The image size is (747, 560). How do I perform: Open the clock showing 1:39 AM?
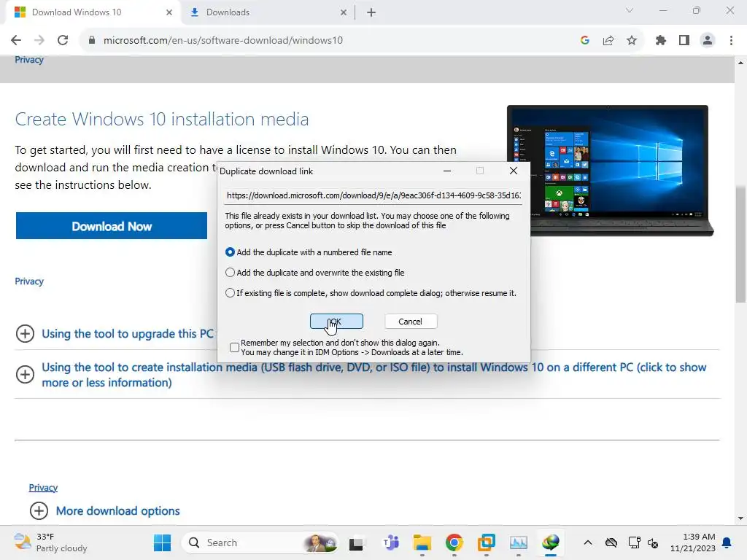pos(693,542)
